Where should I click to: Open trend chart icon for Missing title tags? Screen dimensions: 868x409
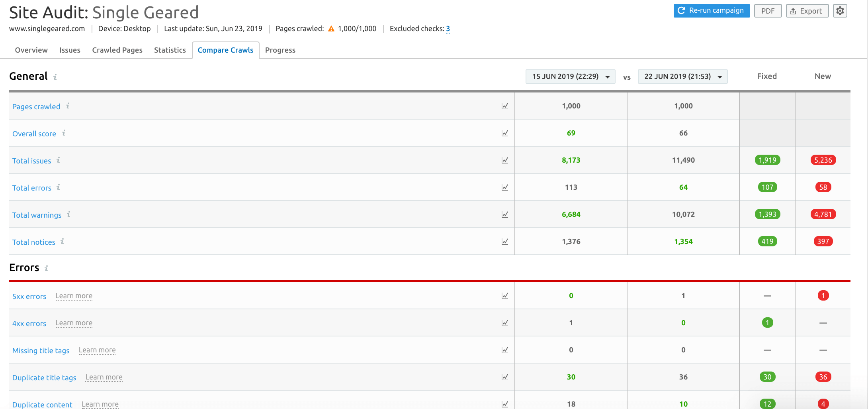(505, 350)
